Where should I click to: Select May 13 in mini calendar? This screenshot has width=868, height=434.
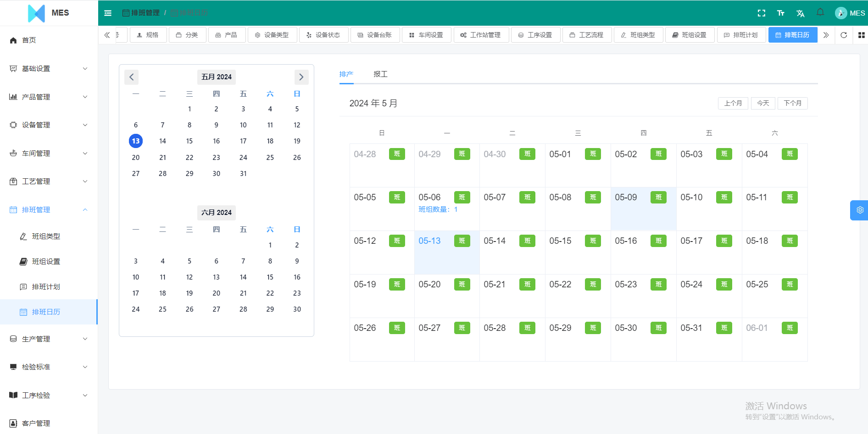(136, 141)
